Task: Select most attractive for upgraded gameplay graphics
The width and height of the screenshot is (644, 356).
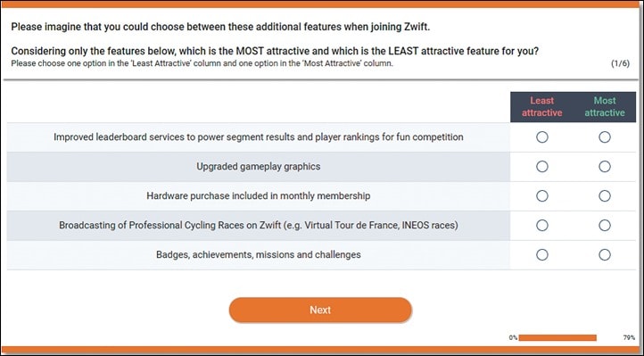Action: 604,167
